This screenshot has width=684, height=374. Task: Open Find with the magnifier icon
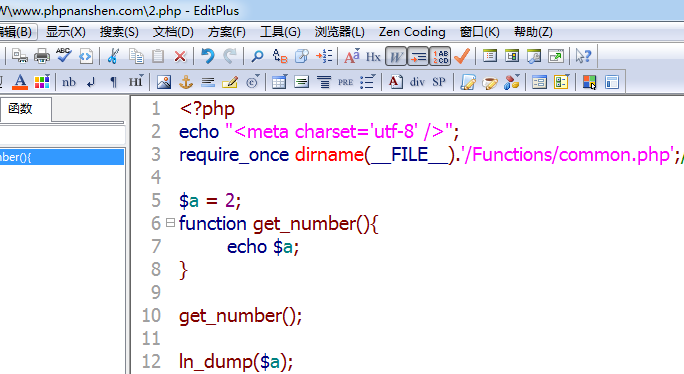pyautogui.click(x=257, y=56)
